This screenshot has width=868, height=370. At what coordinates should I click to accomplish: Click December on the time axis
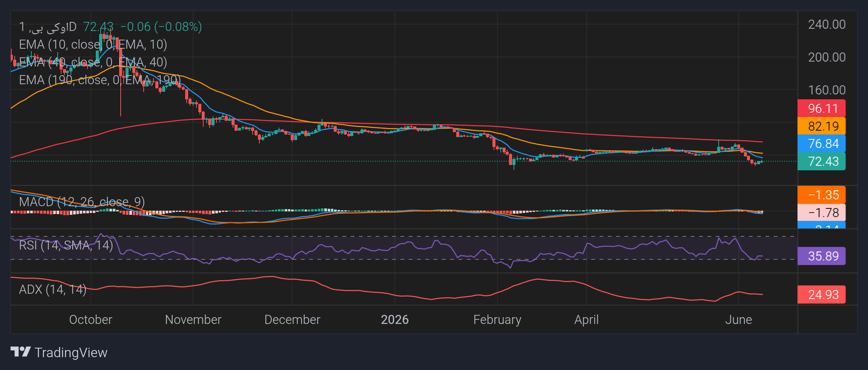[292, 320]
